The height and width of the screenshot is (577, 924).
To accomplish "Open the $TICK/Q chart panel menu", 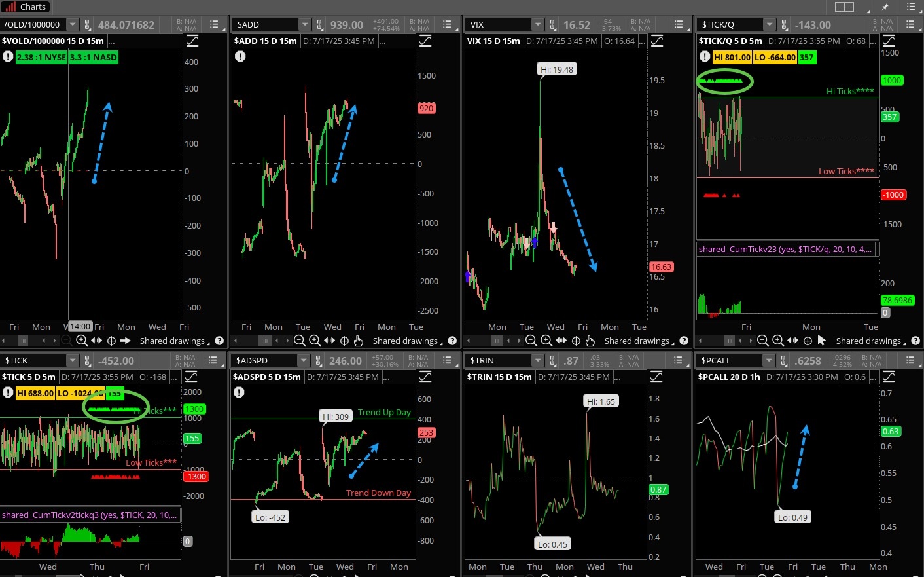I will pyautogui.click(x=910, y=24).
